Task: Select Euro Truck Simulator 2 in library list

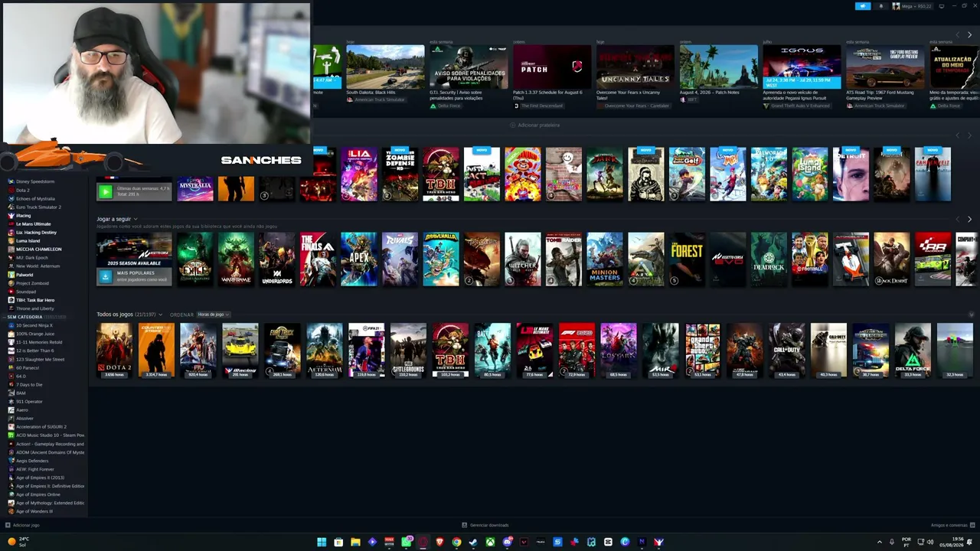Action: point(38,207)
